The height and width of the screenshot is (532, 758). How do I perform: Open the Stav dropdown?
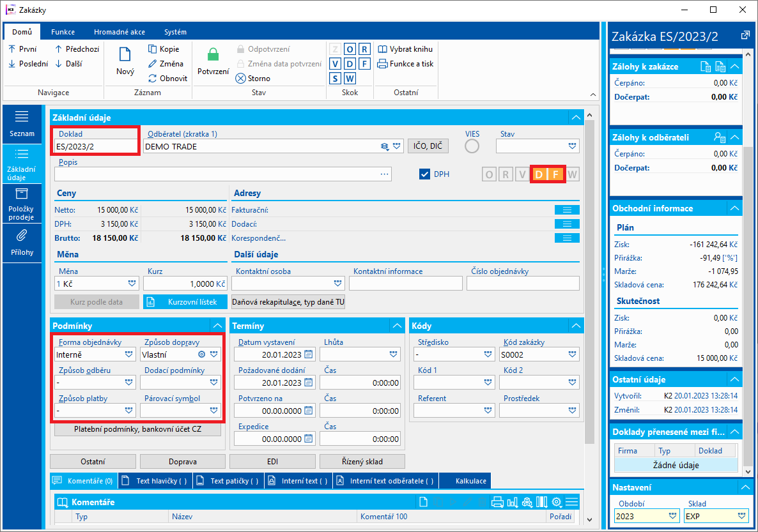coord(573,146)
